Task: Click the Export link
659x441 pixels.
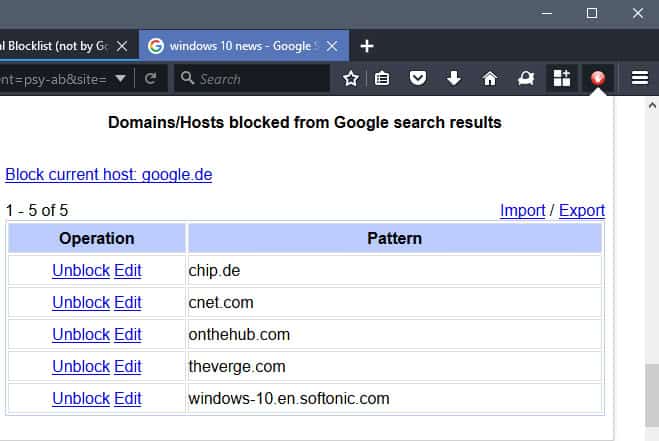Action: 582,210
